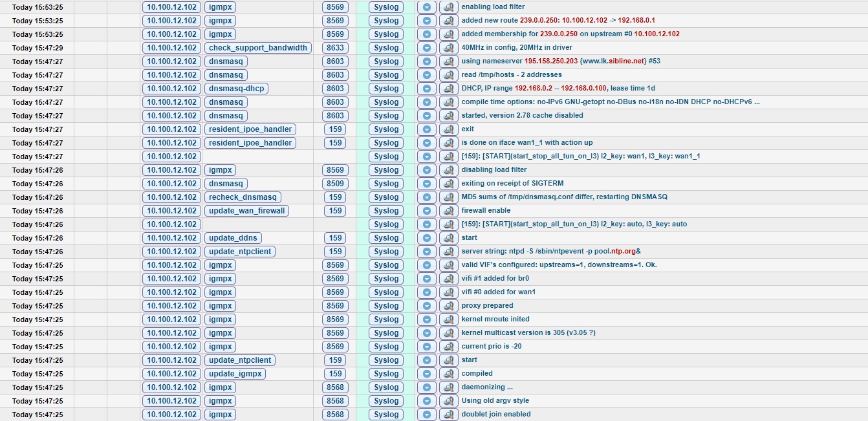The image size is (868, 421).
Task: Click the update_wan_firewall tag button
Action: (x=246, y=211)
